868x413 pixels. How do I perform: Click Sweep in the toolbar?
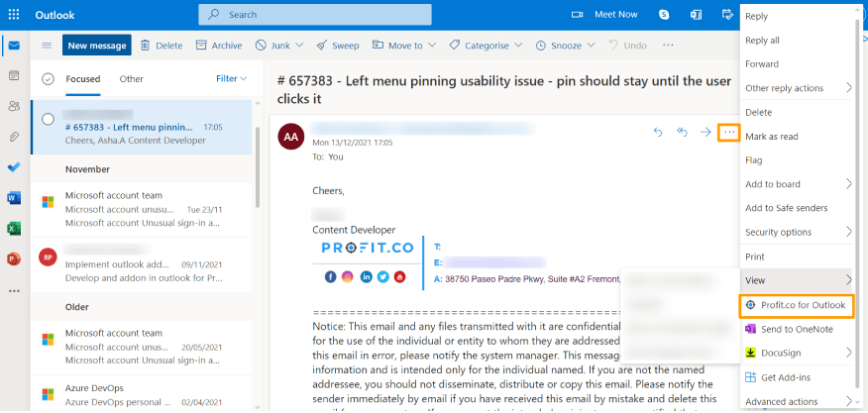(338, 46)
